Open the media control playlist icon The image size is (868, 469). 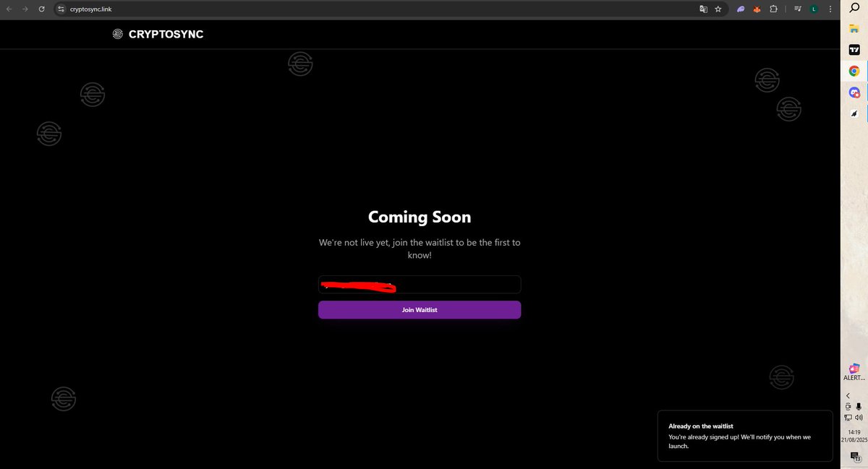pos(798,9)
